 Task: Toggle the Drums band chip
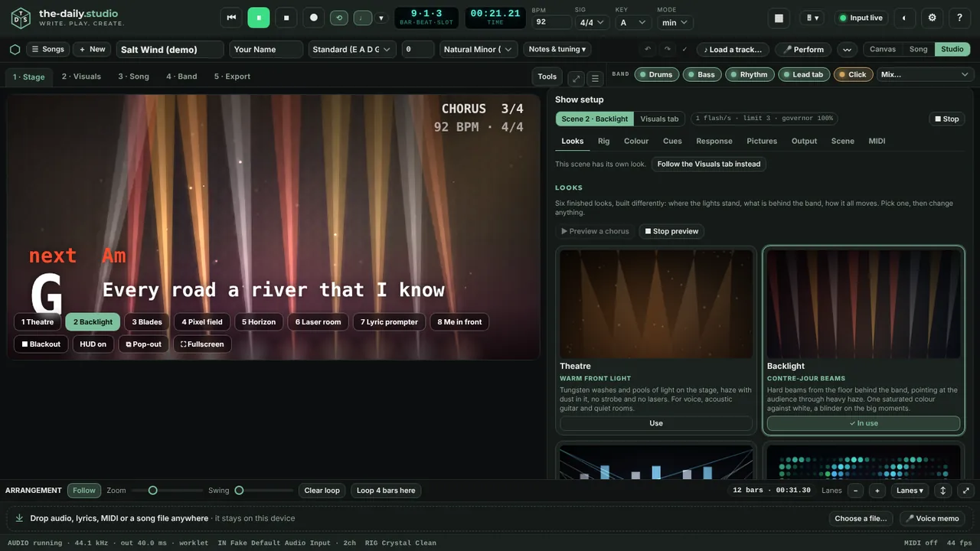click(x=656, y=74)
